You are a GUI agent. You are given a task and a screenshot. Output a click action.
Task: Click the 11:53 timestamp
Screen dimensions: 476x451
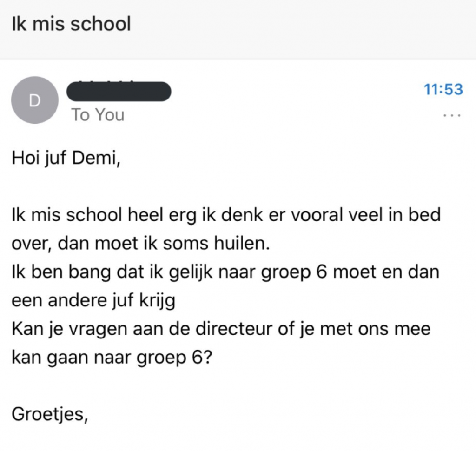pos(443,89)
